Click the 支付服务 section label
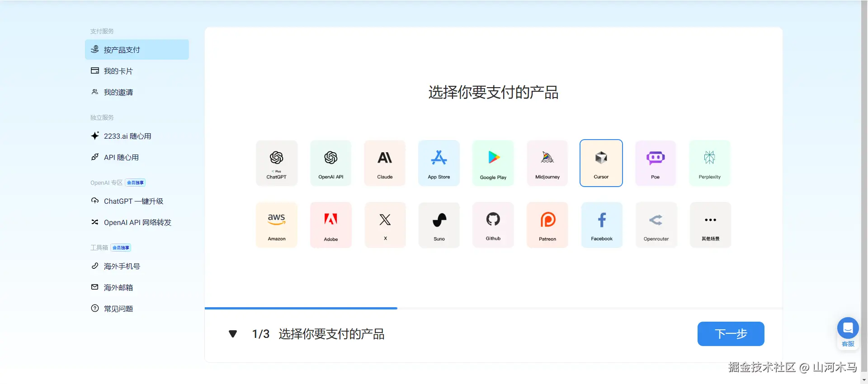This screenshot has width=868, height=384. (x=102, y=31)
